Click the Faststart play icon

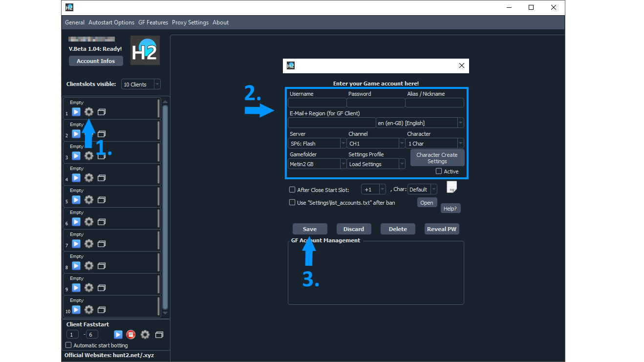click(x=118, y=335)
